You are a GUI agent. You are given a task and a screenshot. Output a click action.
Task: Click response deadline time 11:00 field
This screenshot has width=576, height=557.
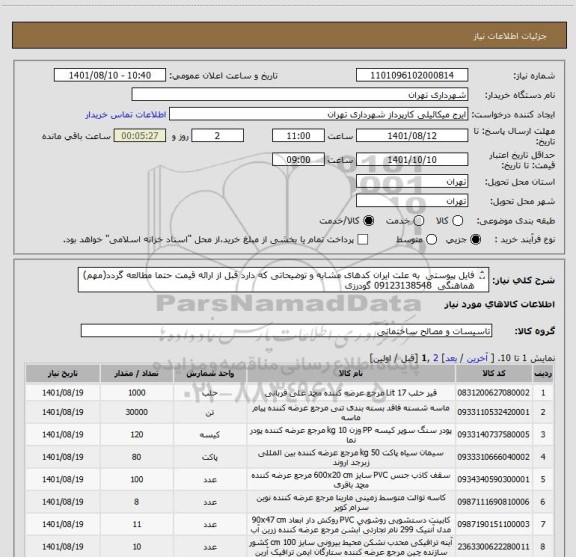pyautogui.click(x=298, y=136)
